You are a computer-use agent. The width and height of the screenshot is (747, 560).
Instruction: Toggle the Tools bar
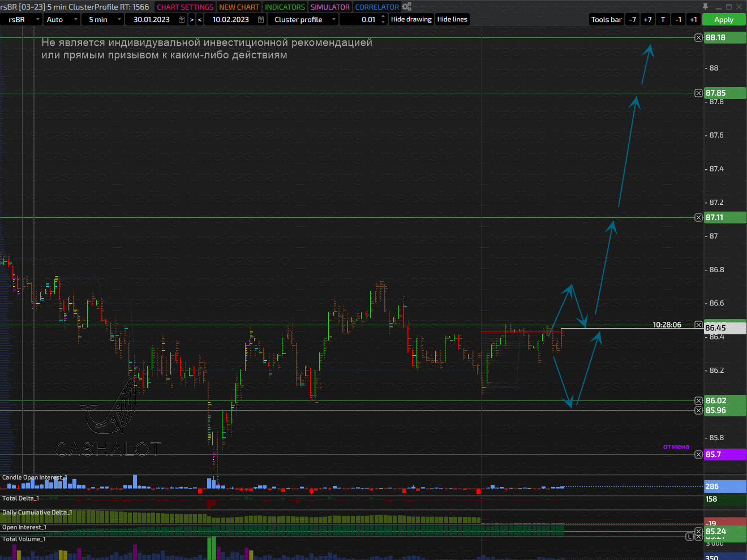click(606, 19)
